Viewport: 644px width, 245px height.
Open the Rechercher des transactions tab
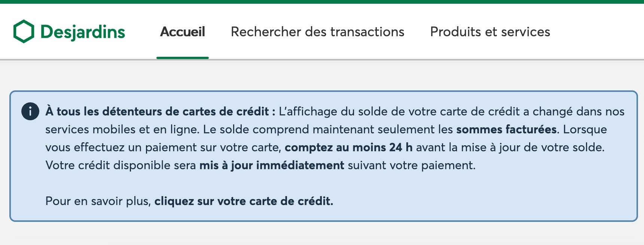pyautogui.click(x=318, y=32)
